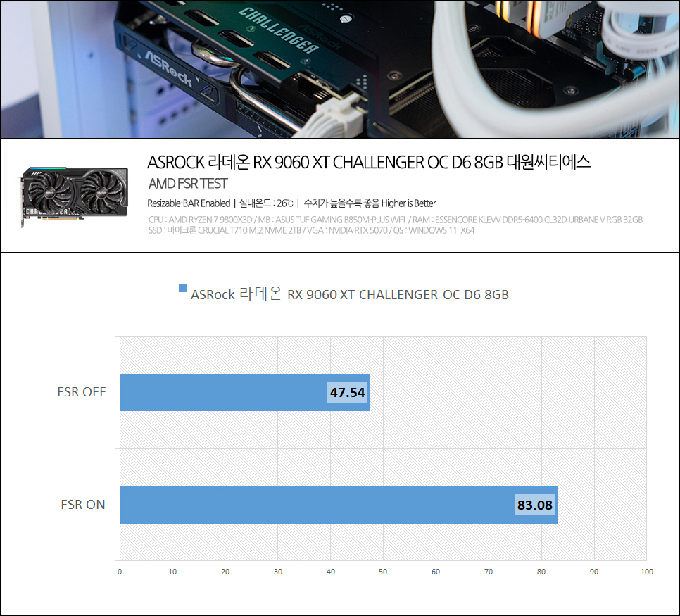This screenshot has height=616, width=680.
Task: Click the FSR OFF bar in chart
Action: [245, 392]
